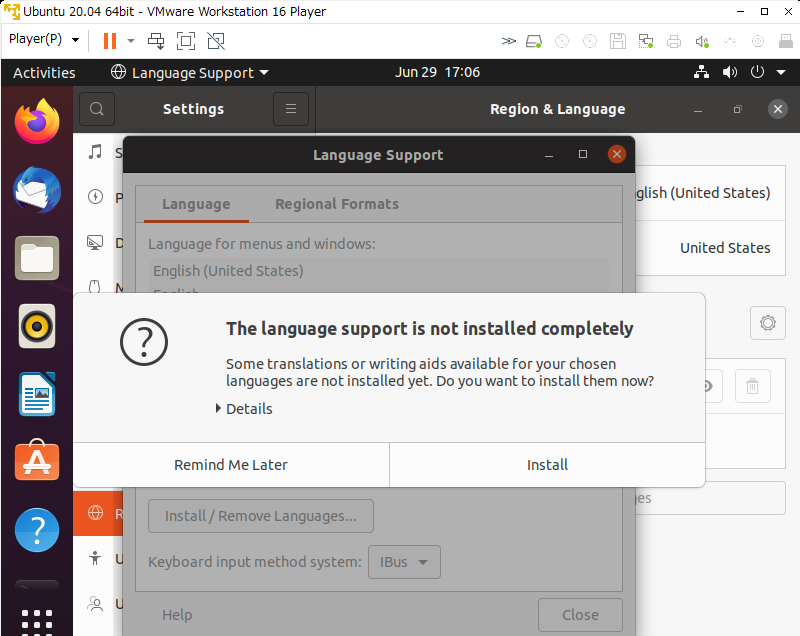
Task: Pause the virtual machine in VMware toolbar
Action: point(110,41)
